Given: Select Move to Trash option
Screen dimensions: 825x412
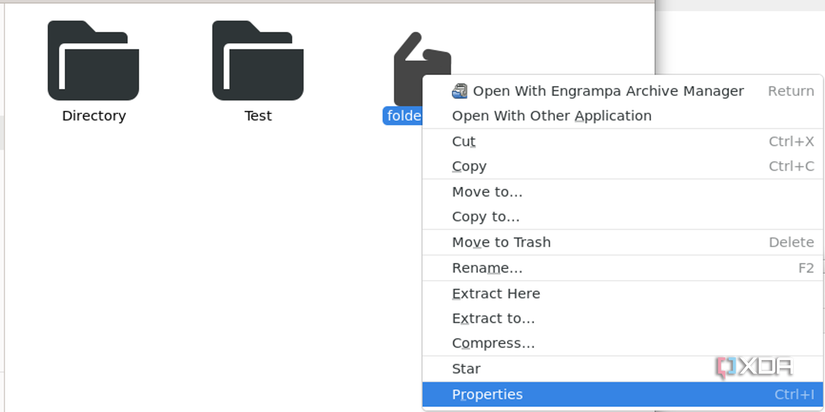Looking at the screenshot, I should pyautogui.click(x=501, y=242).
